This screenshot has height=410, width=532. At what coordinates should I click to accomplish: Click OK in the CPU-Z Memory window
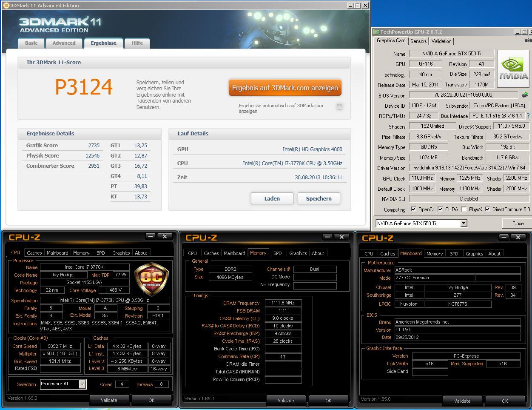tap(328, 401)
